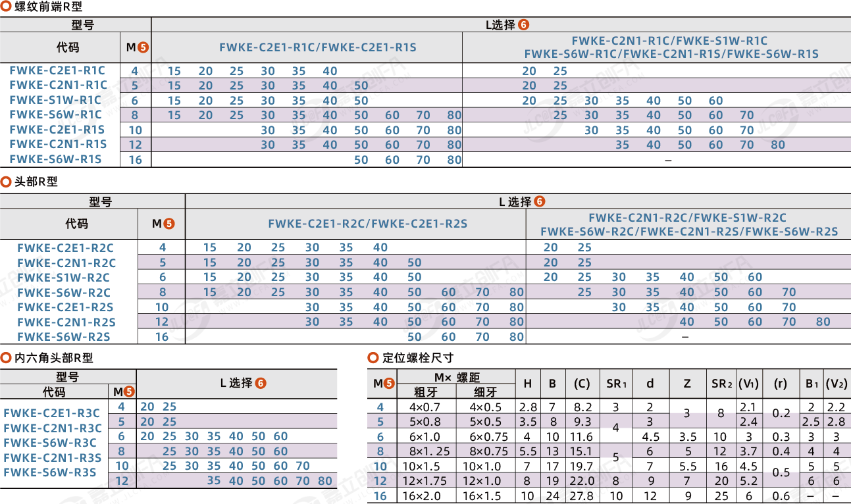Click the orange ring bullet beside 头部R型
851x504 pixels.
6,182
